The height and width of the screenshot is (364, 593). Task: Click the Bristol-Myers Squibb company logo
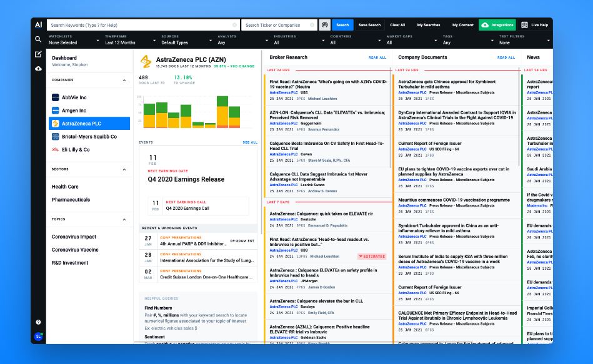tap(55, 137)
